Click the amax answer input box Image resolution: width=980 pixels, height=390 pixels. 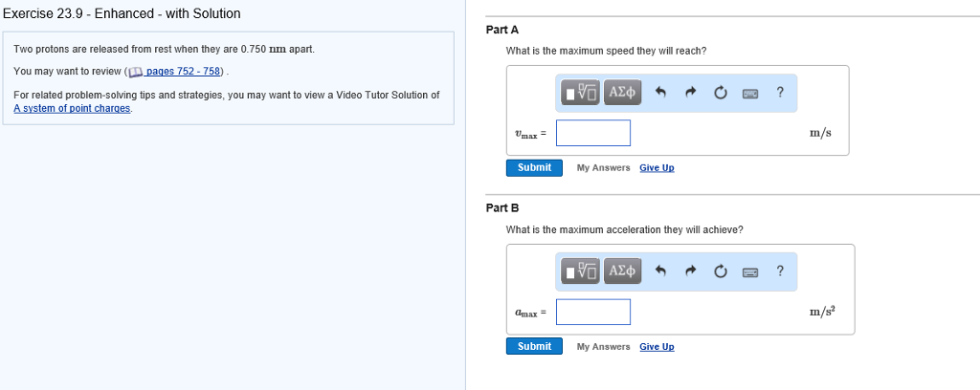(593, 312)
